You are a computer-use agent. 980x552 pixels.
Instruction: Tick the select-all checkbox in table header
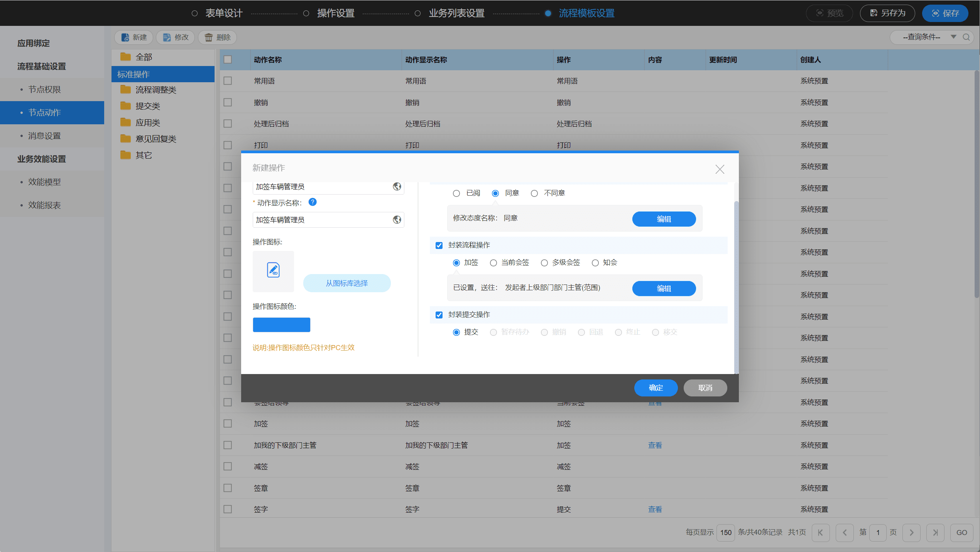pos(228,59)
